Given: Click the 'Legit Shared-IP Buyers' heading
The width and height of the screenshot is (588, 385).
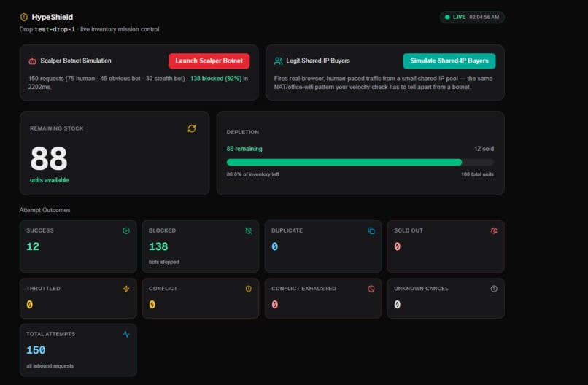Looking at the screenshot, I should pyautogui.click(x=318, y=61).
